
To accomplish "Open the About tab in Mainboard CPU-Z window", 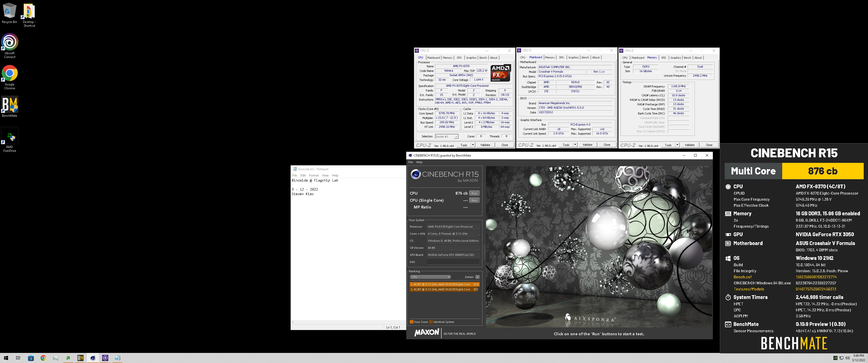I will pyautogui.click(x=596, y=57).
